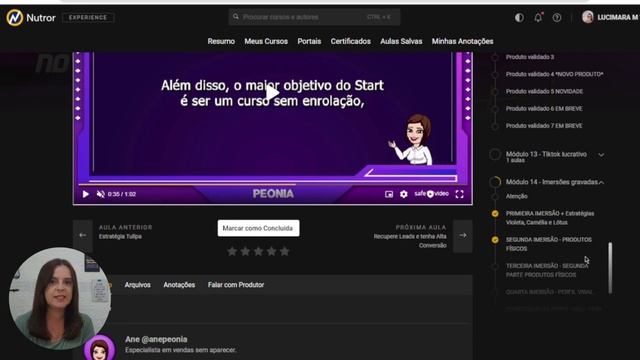This screenshot has width=640, height=360.
Task: Open the Falar com Produtor tab
Action: (236, 285)
